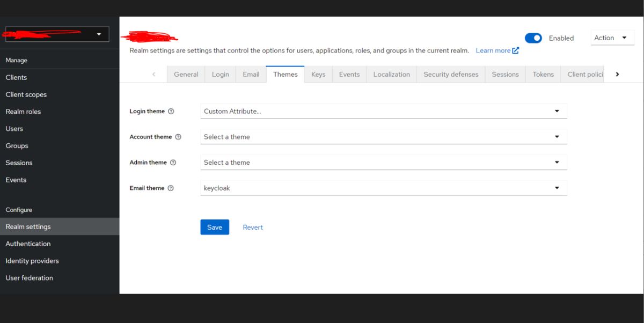
Task: Click the Save button
Action: pos(215,227)
